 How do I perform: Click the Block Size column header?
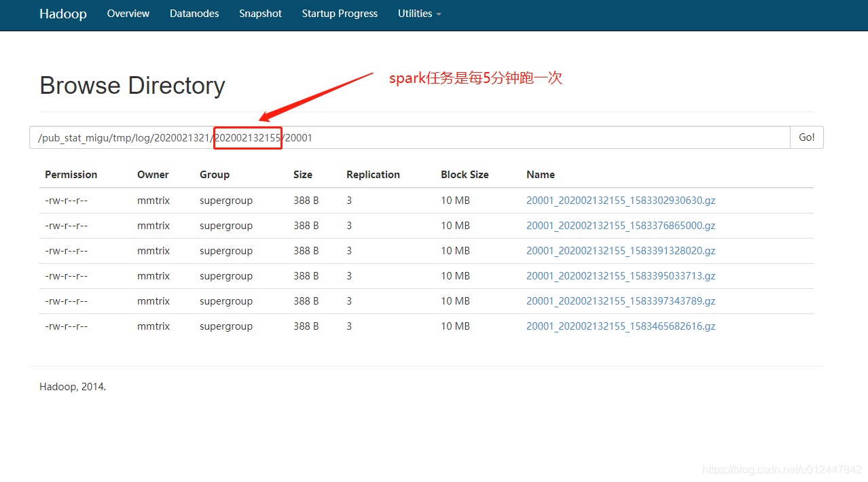(465, 175)
